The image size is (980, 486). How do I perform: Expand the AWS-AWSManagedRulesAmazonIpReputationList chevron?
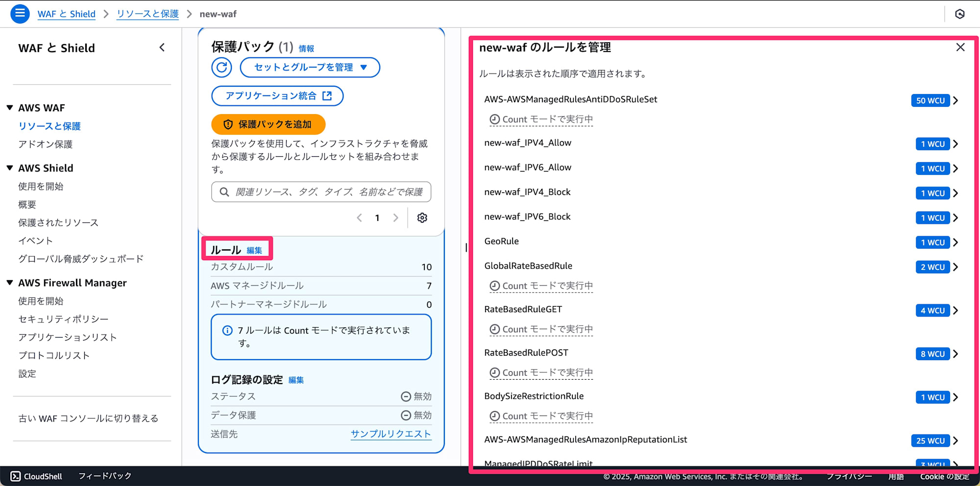click(x=955, y=441)
